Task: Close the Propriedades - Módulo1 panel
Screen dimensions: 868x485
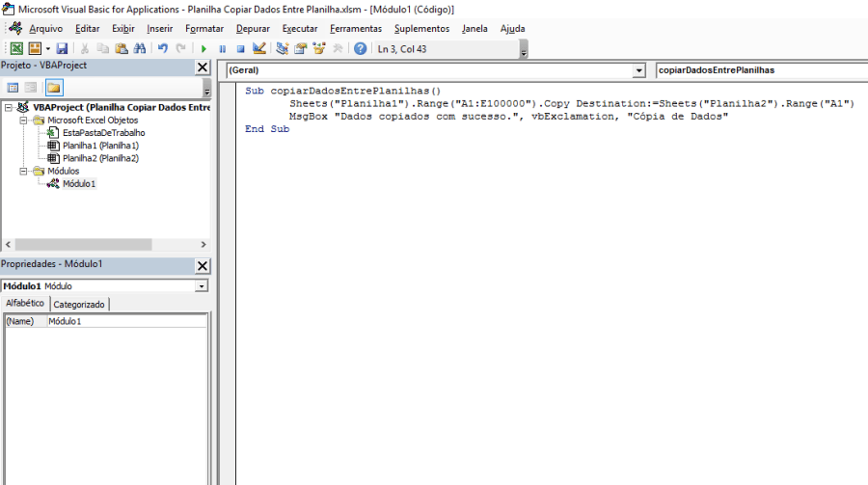Action: pyautogui.click(x=203, y=266)
